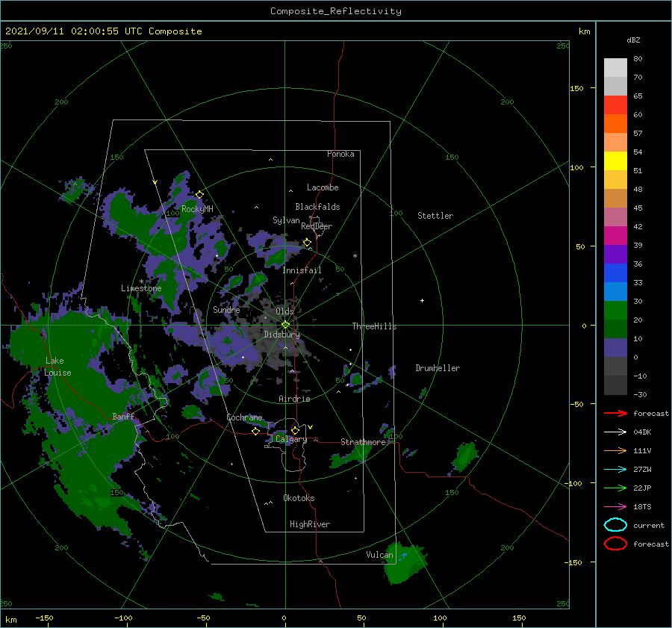
Task: Select the yellow diamond marker below Cochrane
Action: tap(256, 432)
